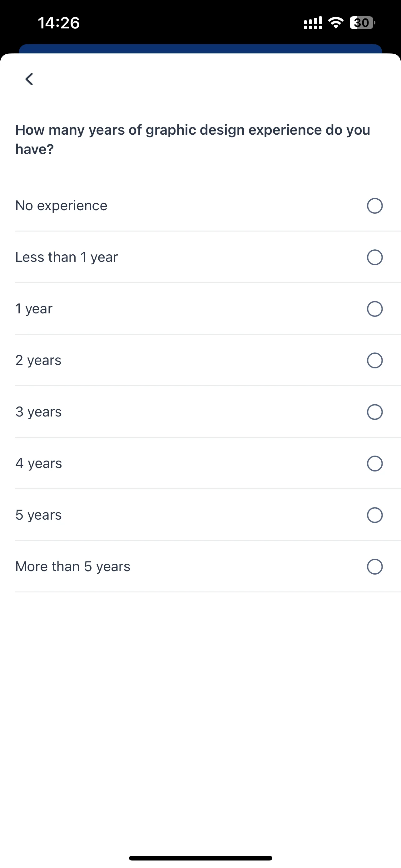The image size is (401, 868).
Task: Select the Less than 1 year radio button
Action: 375,257
